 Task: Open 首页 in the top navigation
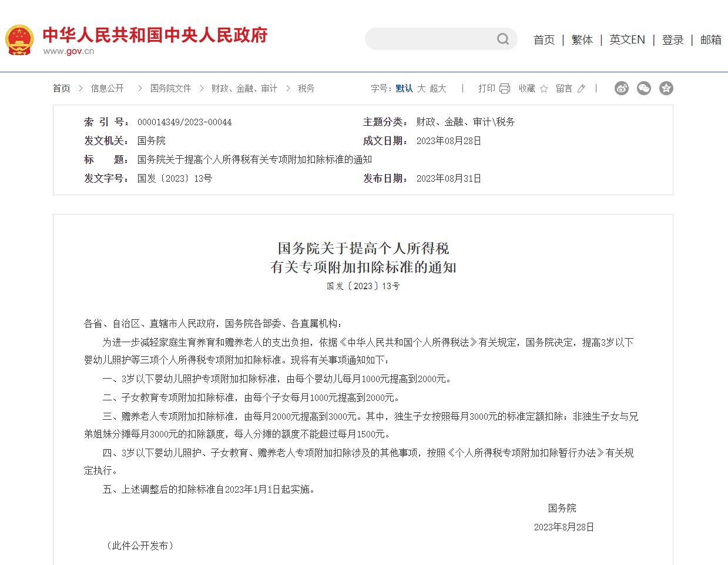click(x=544, y=40)
